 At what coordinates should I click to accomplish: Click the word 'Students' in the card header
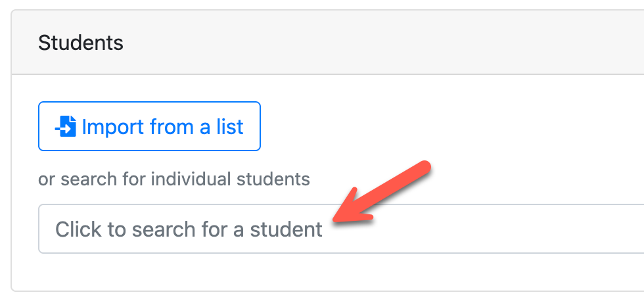point(81,43)
